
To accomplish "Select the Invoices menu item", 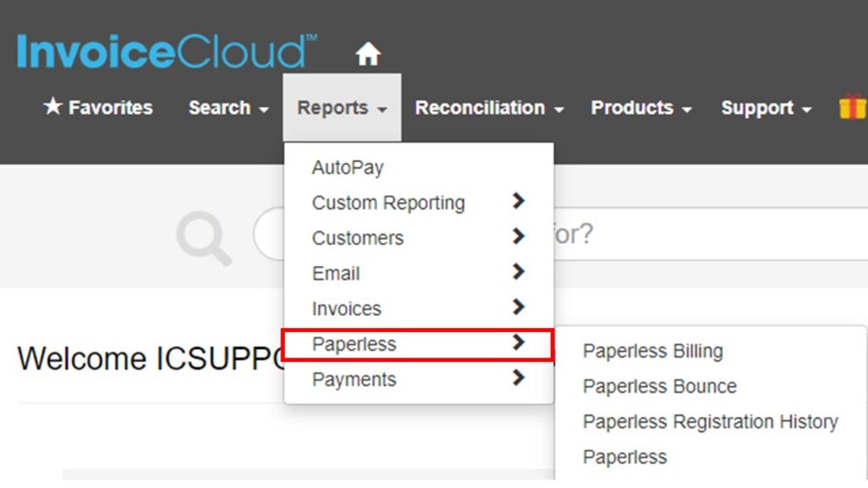I will 347,308.
